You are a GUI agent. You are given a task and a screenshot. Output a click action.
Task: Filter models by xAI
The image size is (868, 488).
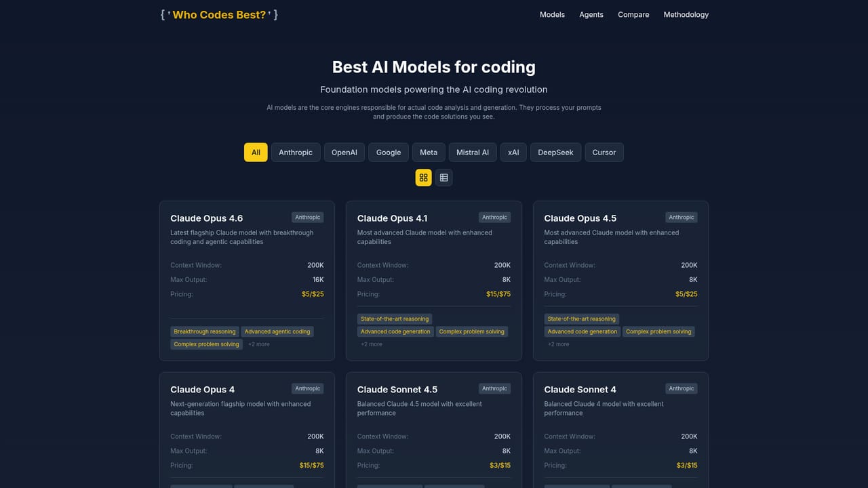(x=513, y=152)
